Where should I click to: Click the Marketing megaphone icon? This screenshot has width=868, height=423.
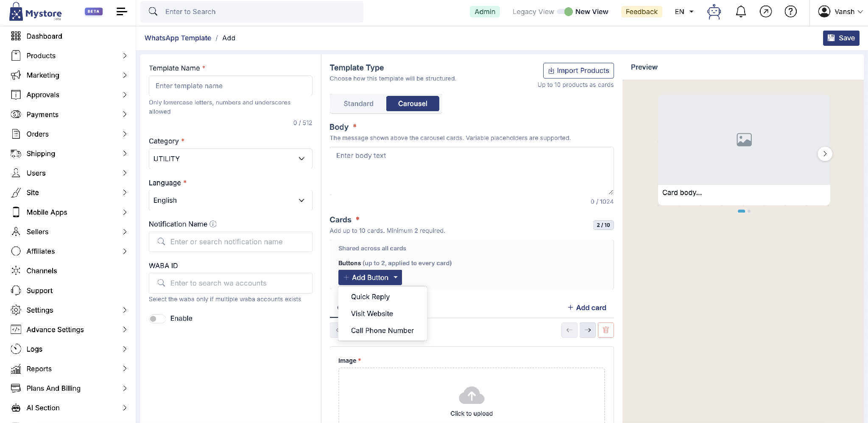[x=16, y=75]
